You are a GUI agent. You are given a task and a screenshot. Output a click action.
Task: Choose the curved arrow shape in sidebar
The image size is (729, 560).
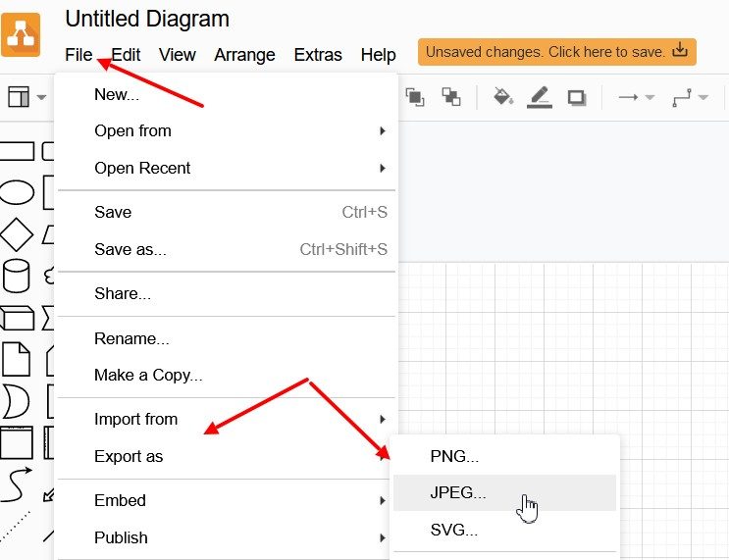click(x=16, y=484)
